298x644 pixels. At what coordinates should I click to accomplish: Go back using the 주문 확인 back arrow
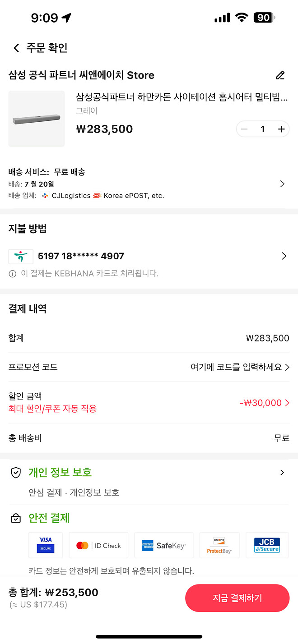point(16,47)
